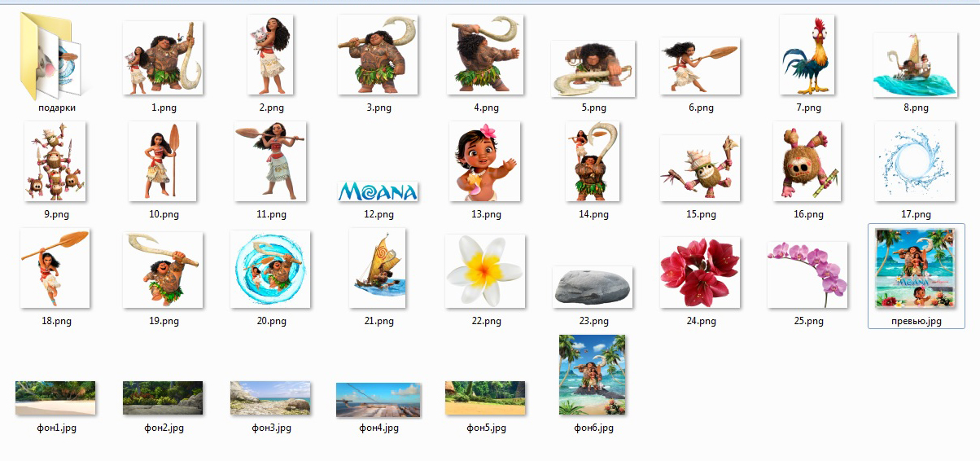Select the 14.png thumbnail

(593, 162)
